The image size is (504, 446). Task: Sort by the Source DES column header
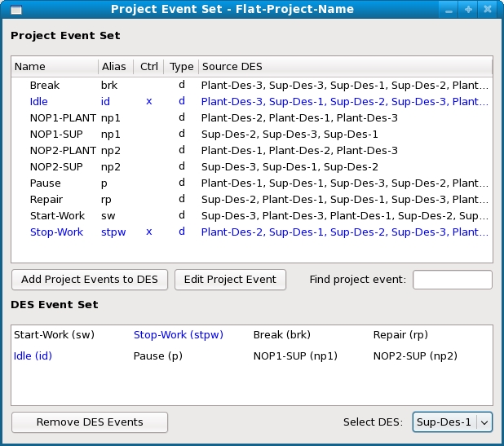pos(344,66)
